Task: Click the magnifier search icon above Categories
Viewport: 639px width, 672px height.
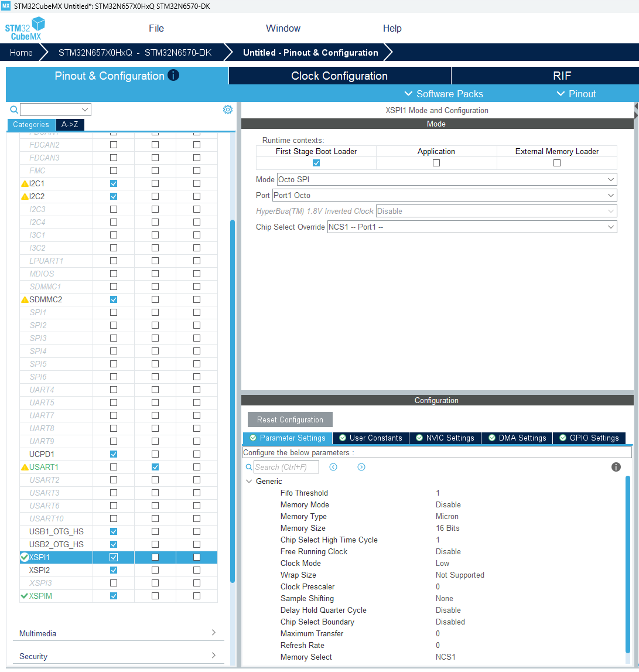Action: point(14,110)
